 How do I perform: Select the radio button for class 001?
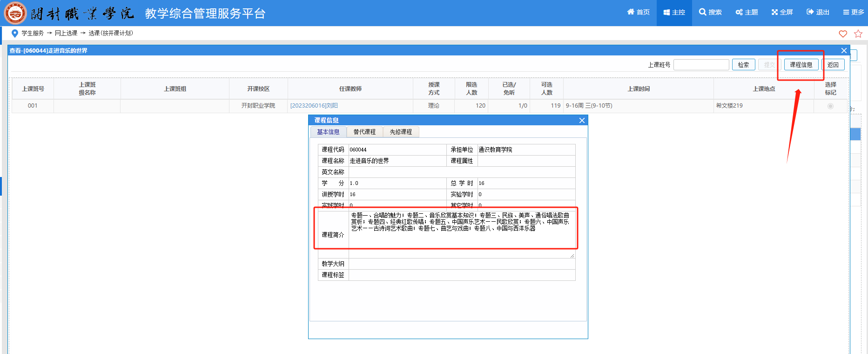click(830, 106)
